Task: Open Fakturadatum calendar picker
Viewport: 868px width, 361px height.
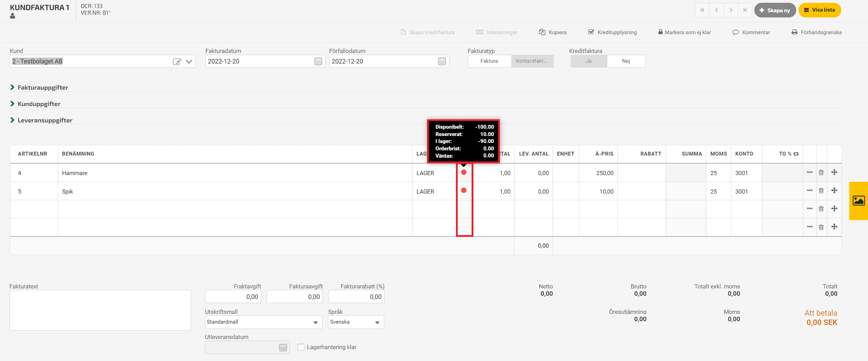Action: click(318, 61)
